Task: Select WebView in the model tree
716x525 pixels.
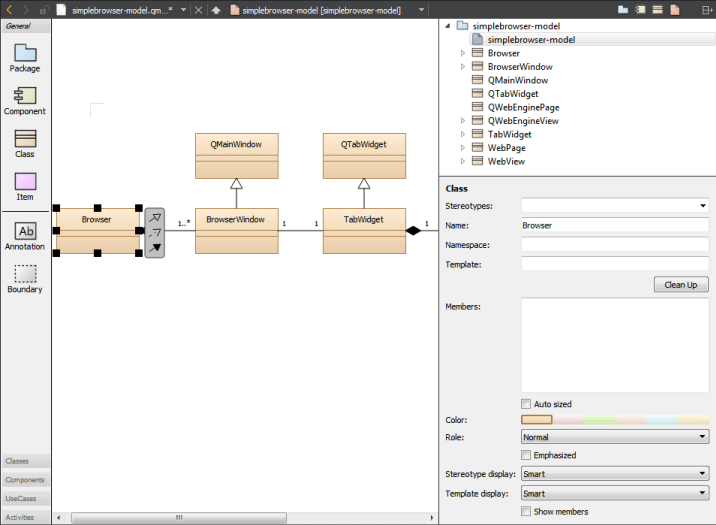Action: click(x=506, y=161)
